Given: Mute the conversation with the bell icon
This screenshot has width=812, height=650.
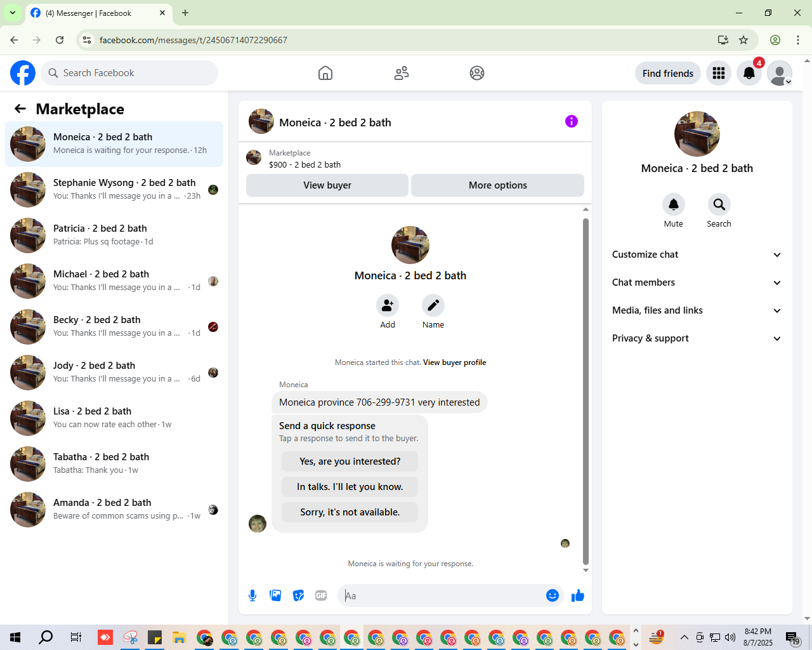Looking at the screenshot, I should pyautogui.click(x=674, y=204).
